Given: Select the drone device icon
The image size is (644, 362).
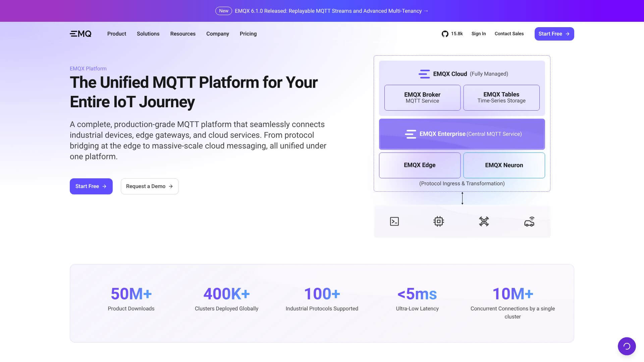Looking at the screenshot, I should 484,221.
